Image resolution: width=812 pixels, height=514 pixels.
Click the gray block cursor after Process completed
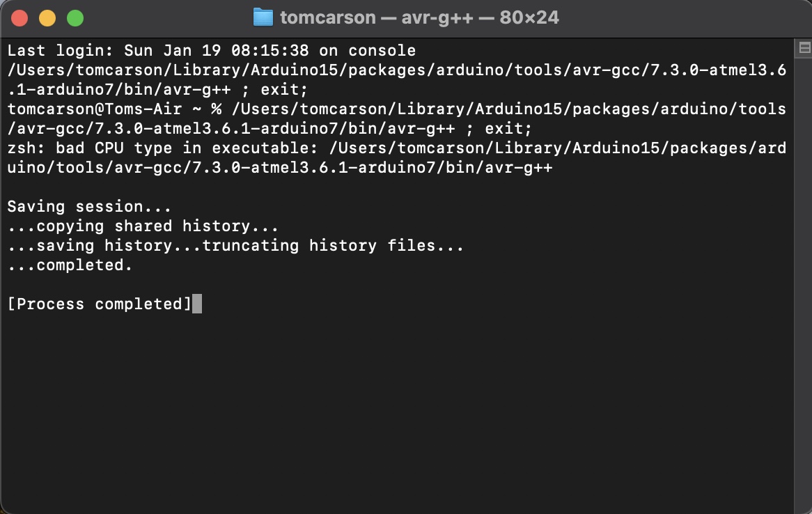pos(197,304)
